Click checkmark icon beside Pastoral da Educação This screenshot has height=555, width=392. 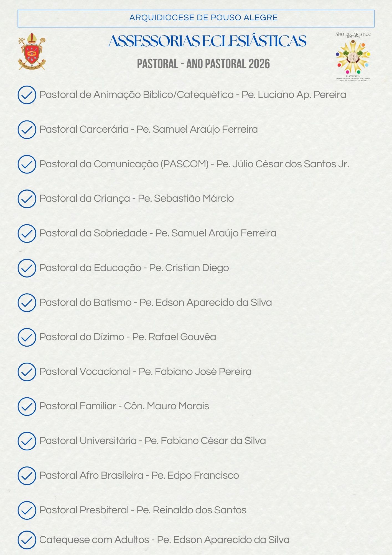27,268
